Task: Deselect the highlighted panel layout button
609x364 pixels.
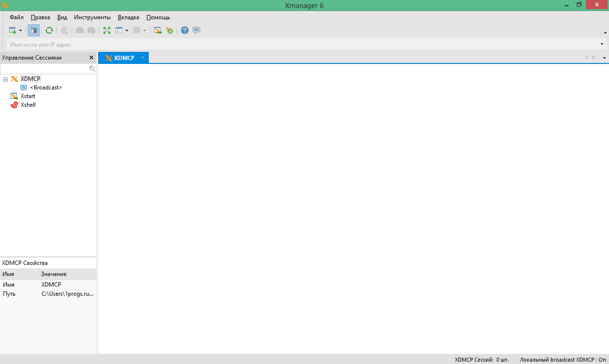Action: pos(34,30)
